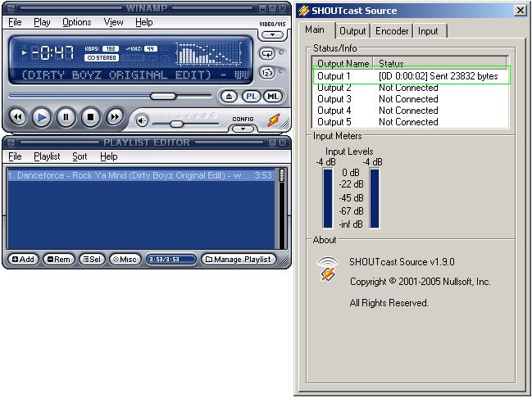The height and width of the screenshot is (398, 532).
Task: Click the Manage Playlist button
Action: 239,260
